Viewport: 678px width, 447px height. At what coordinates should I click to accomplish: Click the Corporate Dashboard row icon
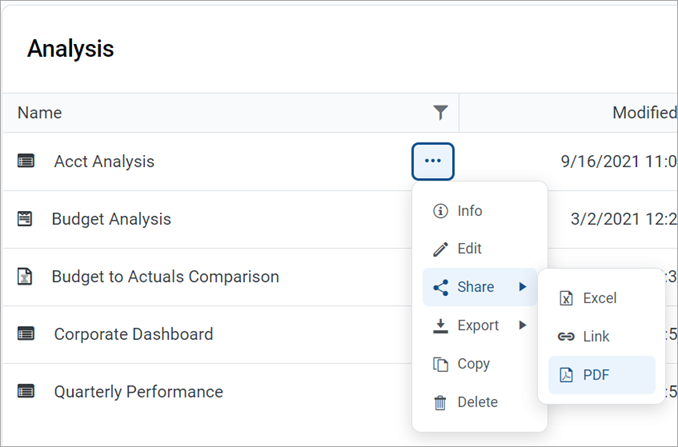tap(26, 334)
